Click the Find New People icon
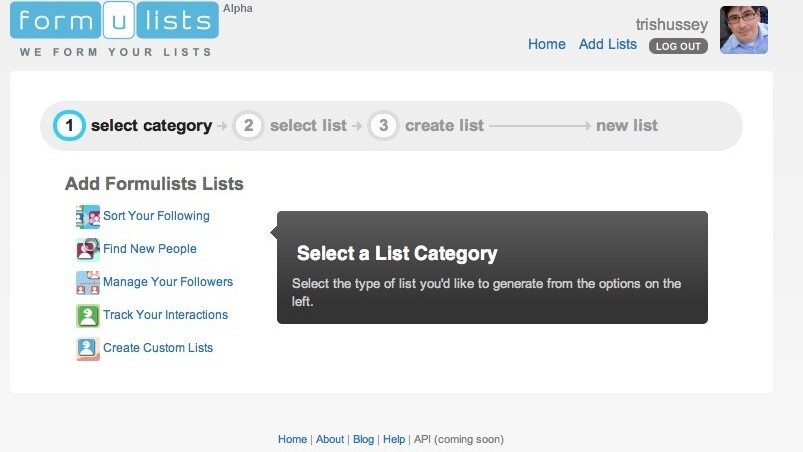The image size is (803, 452). tap(88, 249)
